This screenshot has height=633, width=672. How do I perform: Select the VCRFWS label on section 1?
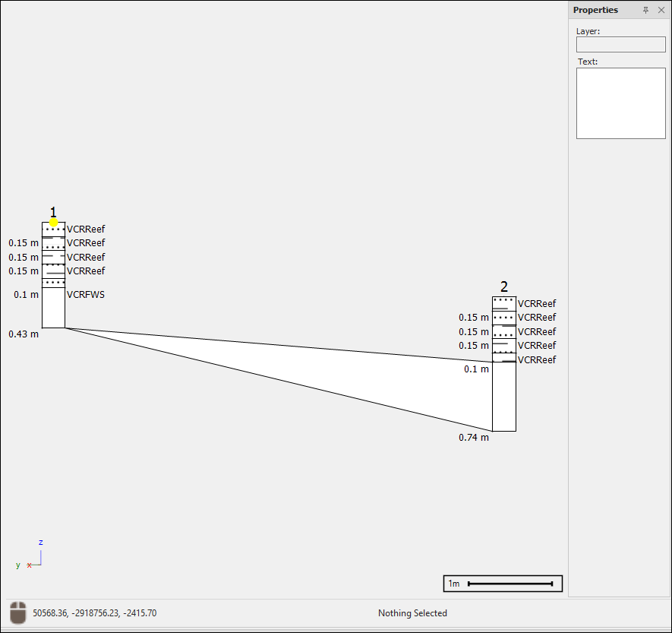pos(86,295)
